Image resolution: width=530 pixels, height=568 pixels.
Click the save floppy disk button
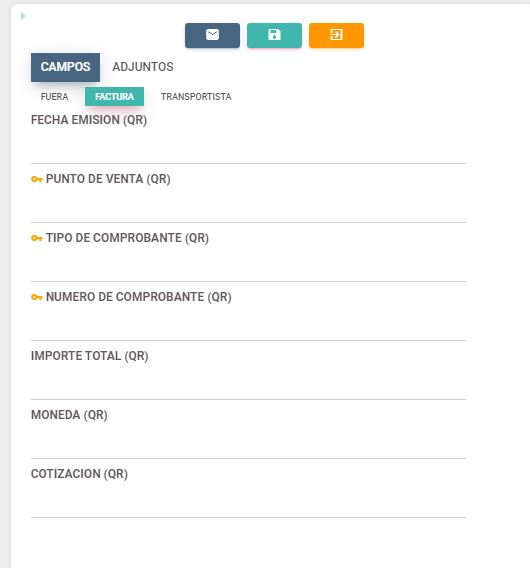[274, 35]
